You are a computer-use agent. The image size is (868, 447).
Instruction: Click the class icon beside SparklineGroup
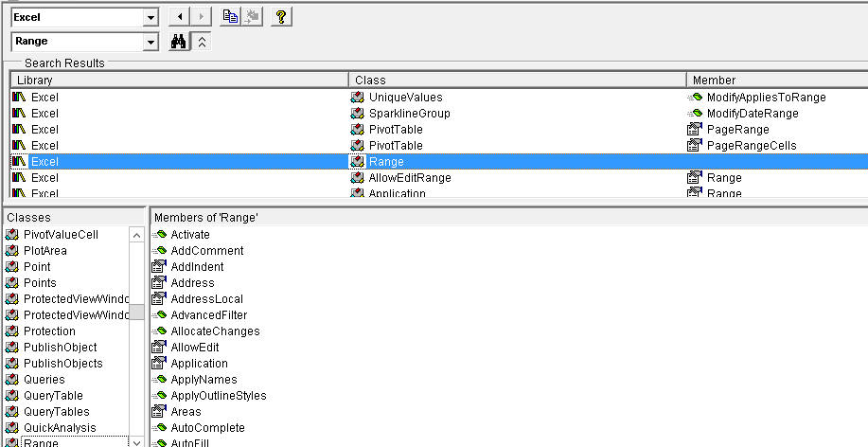point(358,114)
